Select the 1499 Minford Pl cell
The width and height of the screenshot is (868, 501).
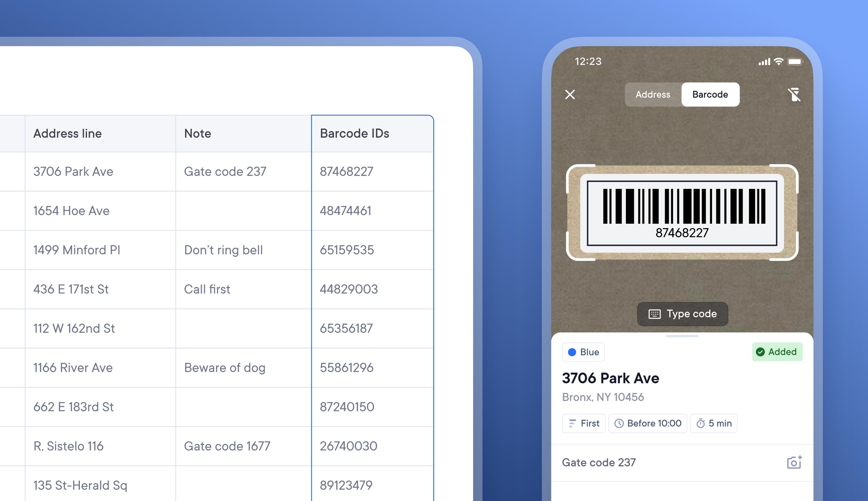100,250
